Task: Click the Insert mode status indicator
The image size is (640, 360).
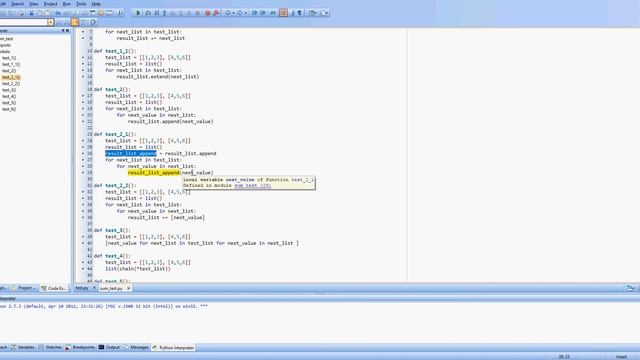Action: click(x=621, y=357)
